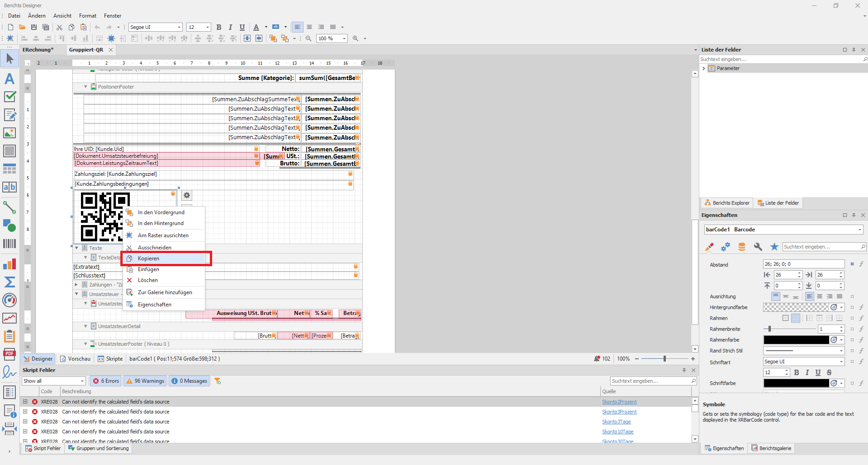Viewport: 868px width, 465px height.
Task: Pick the Barcode control in the toolbox
Action: (9, 244)
